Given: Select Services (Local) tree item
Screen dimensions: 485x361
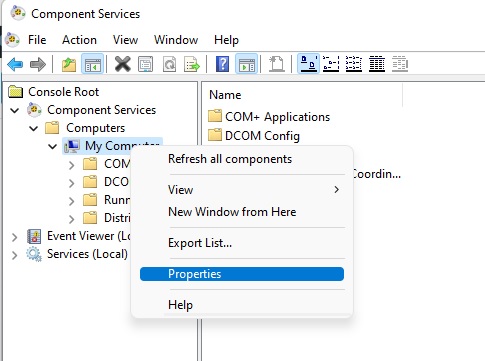Looking at the screenshot, I should (87, 254).
